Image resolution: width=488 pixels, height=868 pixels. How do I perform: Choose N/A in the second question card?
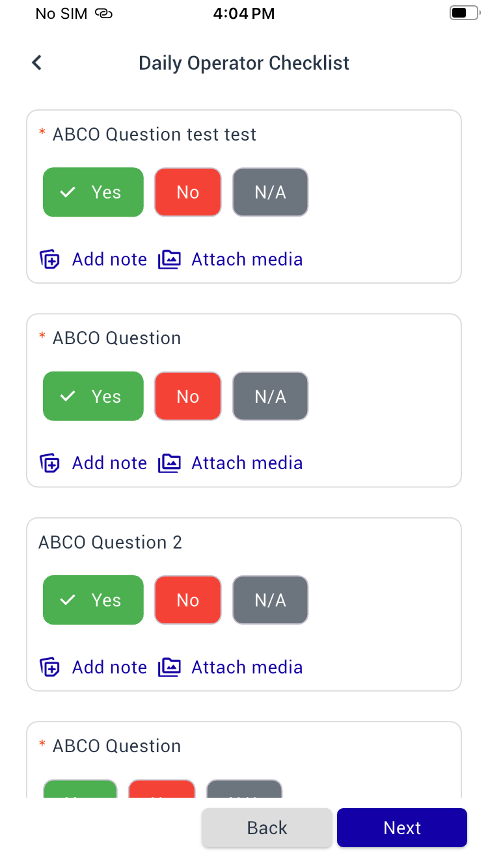(x=270, y=396)
